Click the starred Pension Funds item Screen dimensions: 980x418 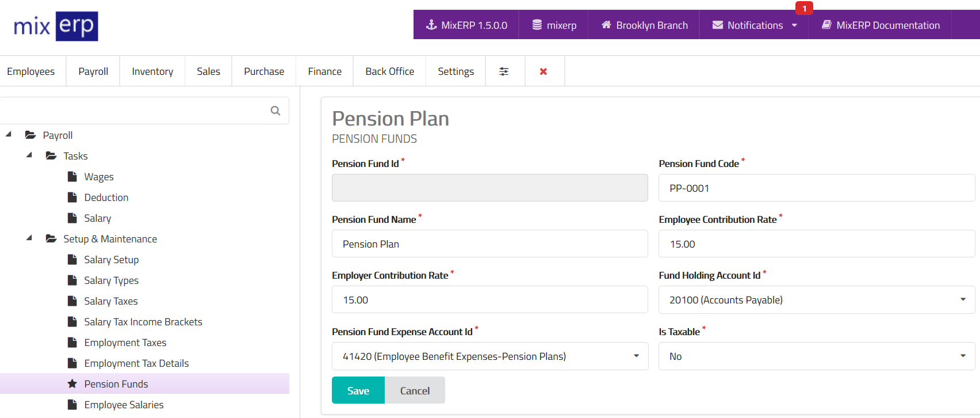coord(116,384)
